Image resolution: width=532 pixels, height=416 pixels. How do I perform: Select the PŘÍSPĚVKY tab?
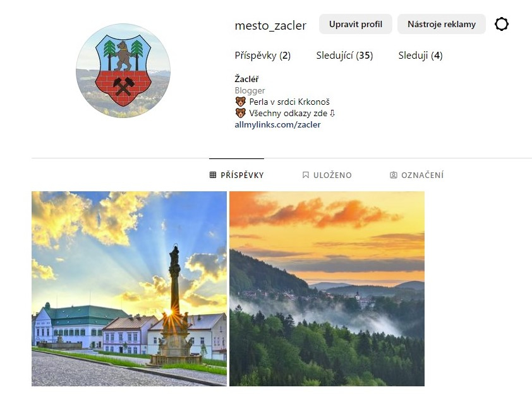click(x=236, y=175)
